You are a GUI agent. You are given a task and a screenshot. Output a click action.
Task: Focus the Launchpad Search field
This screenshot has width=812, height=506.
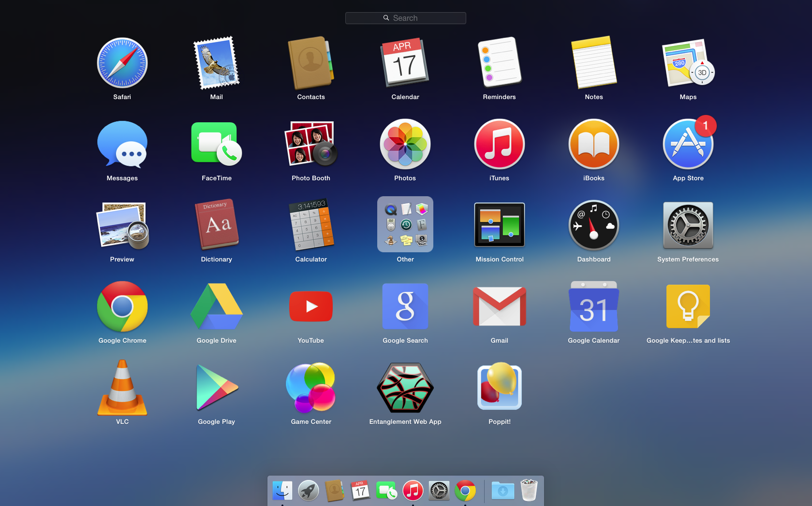pos(406,18)
